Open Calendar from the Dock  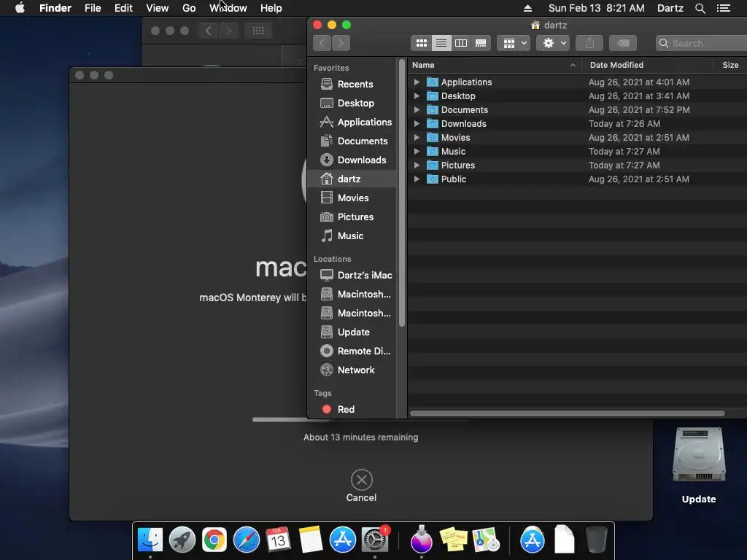click(x=278, y=540)
